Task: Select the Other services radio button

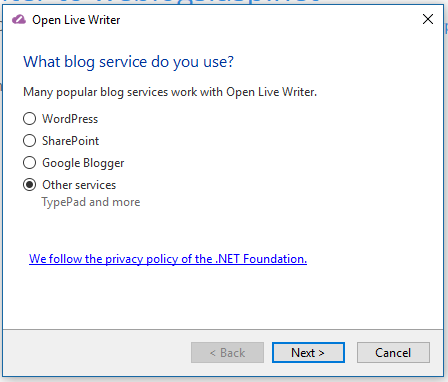Action: click(29, 185)
